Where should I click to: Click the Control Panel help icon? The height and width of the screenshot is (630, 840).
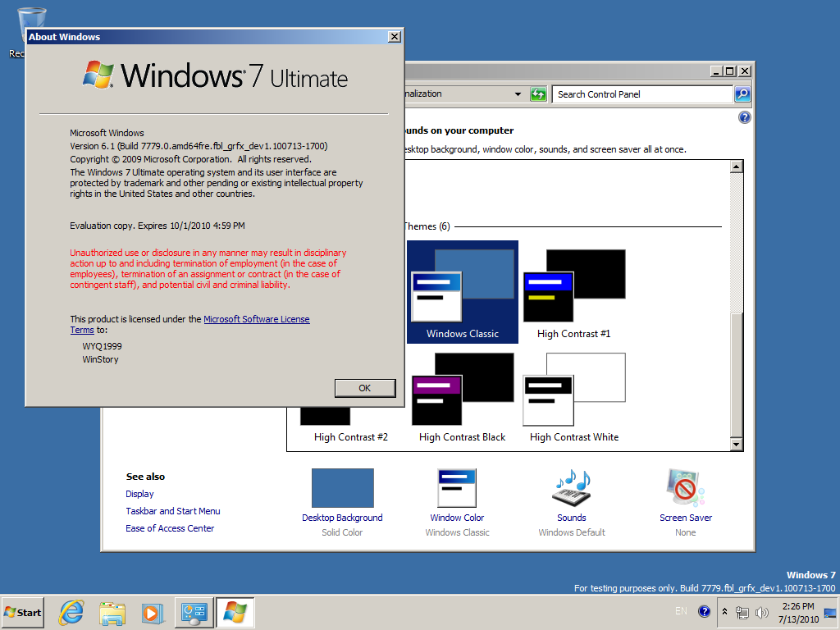(x=744, y=117)
